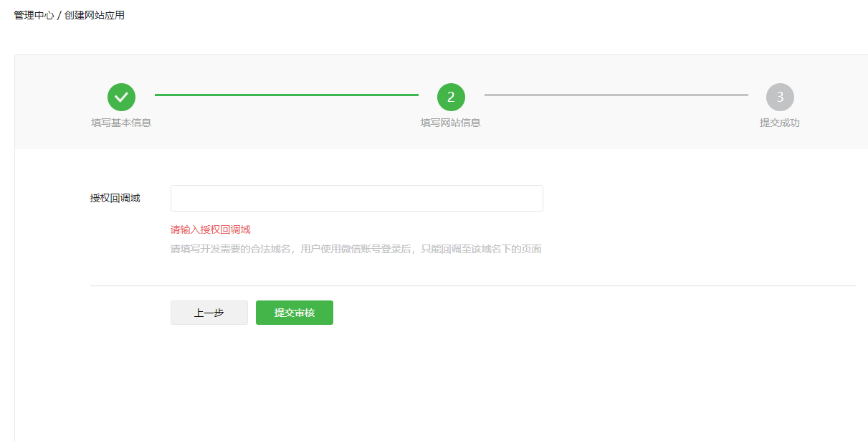This screenshot has width=868, height=441.
Task: Click the 创建网站应用 breadcrumb text
Action: click(x=95, y=15)
